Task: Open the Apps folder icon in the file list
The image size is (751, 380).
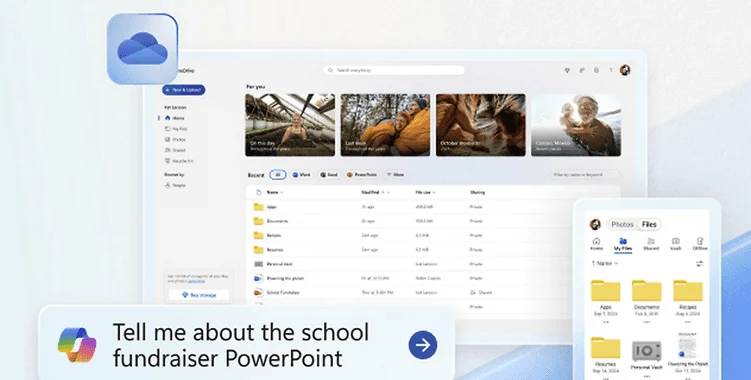Action: click(259, 207)
